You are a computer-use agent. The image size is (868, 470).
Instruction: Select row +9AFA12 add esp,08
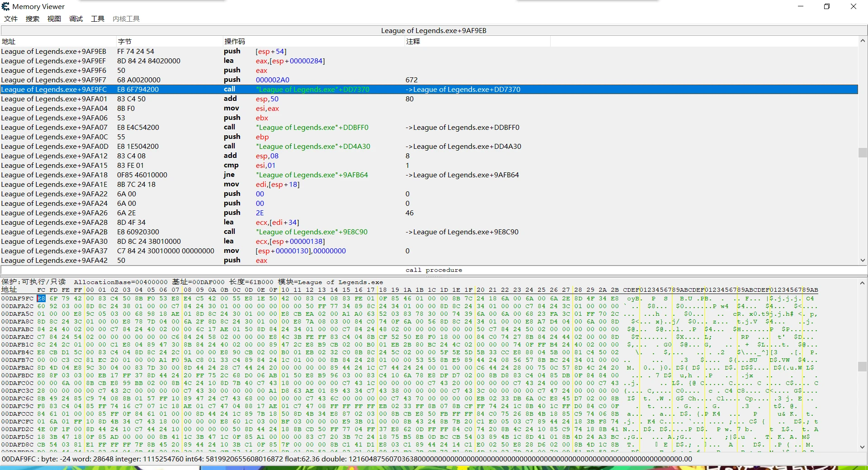pos(429,156)
